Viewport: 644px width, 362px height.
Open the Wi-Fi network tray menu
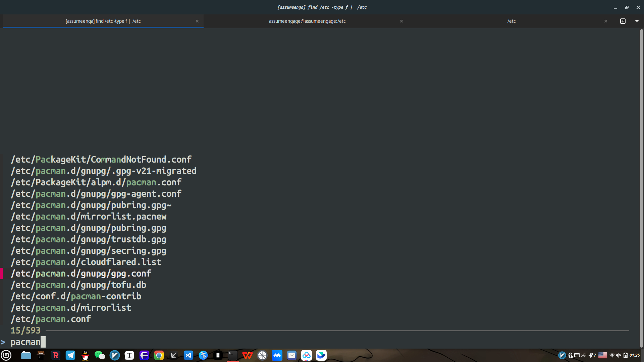click(x=612, y=355)
